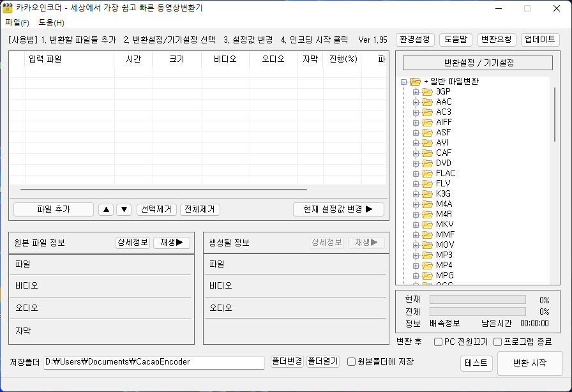Expand the MKV tree node
The image size is (572, 392).
[416, 225]
